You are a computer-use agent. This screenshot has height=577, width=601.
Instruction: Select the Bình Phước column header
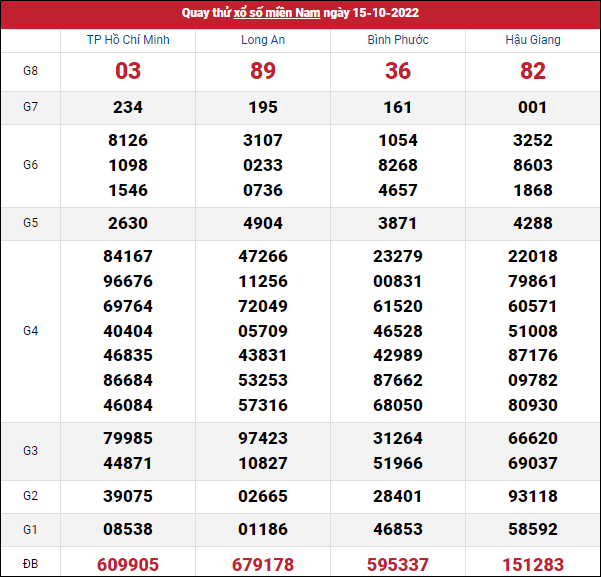[x=398, y=40]
